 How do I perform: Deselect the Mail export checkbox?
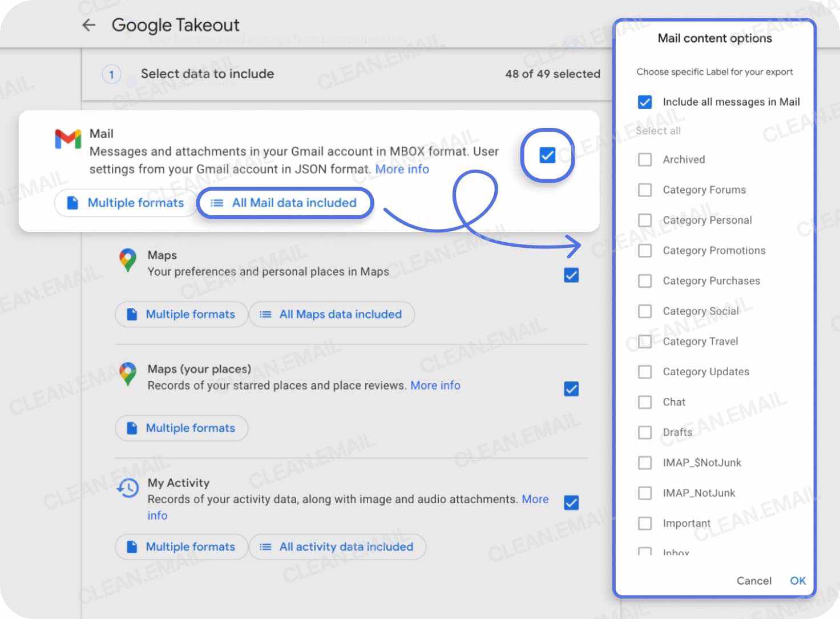click(x=547, y=155)
